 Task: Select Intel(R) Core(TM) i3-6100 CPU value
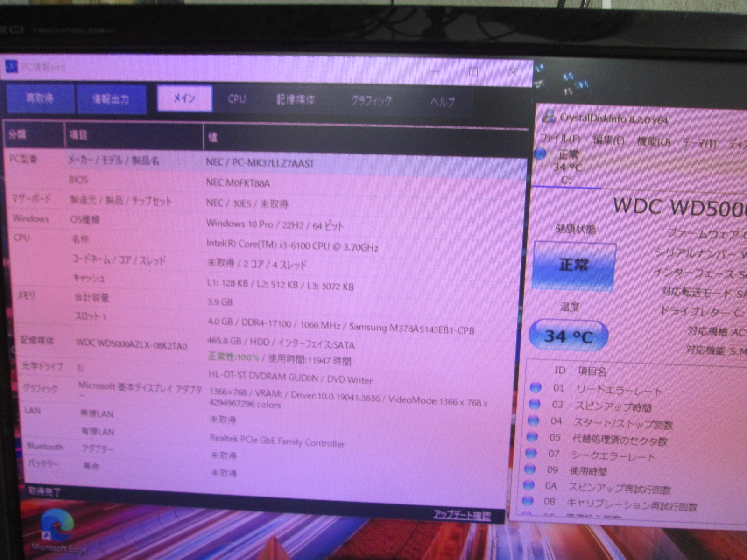tap(292, 245)
